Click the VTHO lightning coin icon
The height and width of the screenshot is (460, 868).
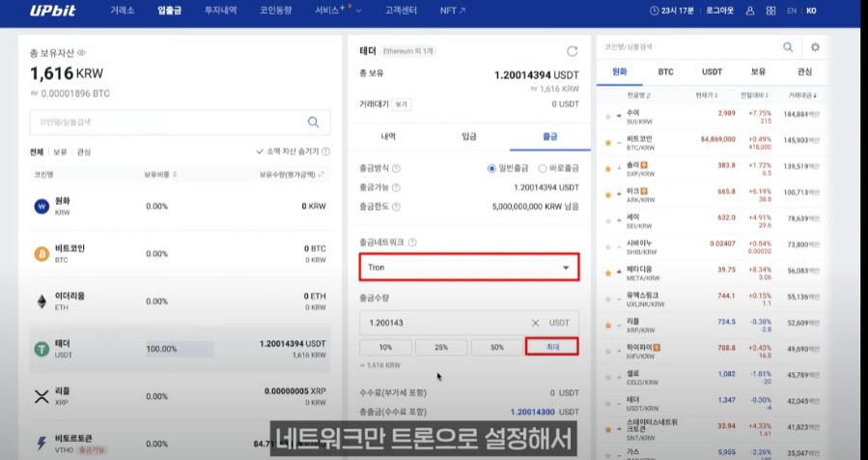point(42,444)
